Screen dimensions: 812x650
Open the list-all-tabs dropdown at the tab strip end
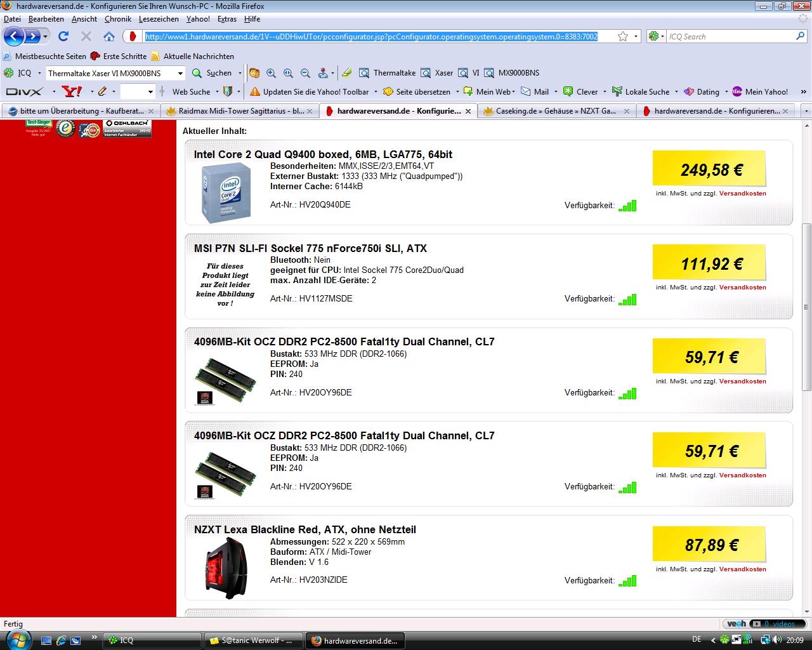pyautogui.click(x=806, y=111)
